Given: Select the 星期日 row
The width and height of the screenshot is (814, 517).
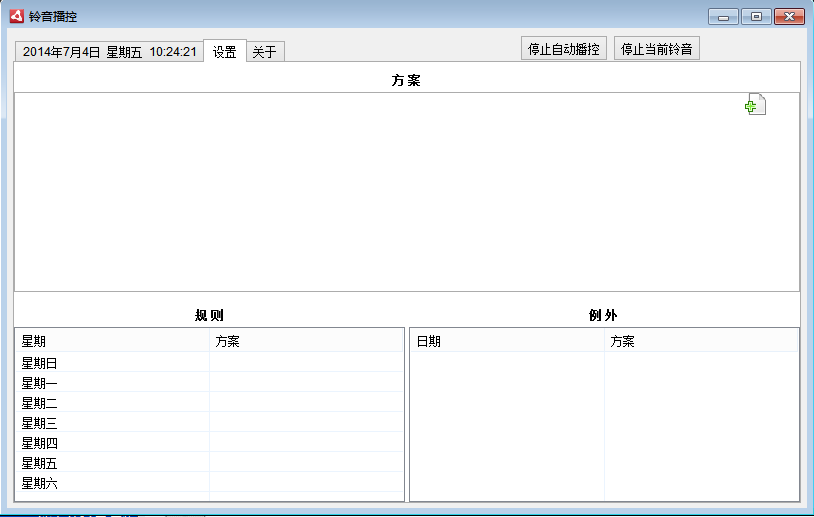Looking at the screenshot, I should tap(210, 363).
